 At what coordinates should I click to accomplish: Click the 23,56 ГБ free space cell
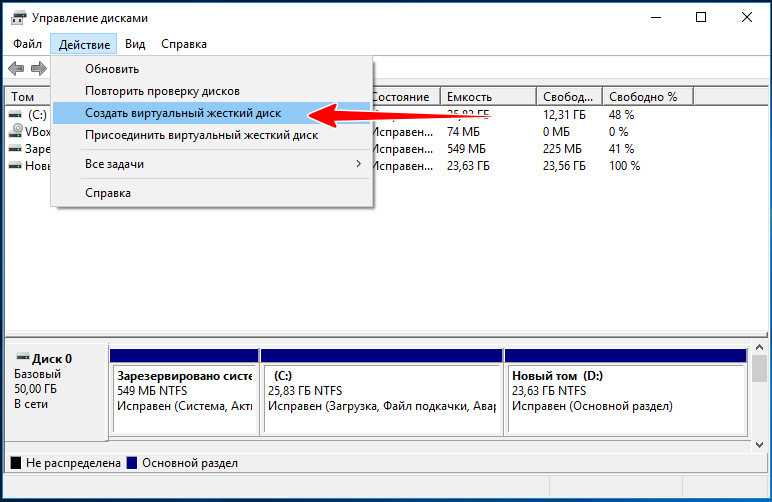564,166
